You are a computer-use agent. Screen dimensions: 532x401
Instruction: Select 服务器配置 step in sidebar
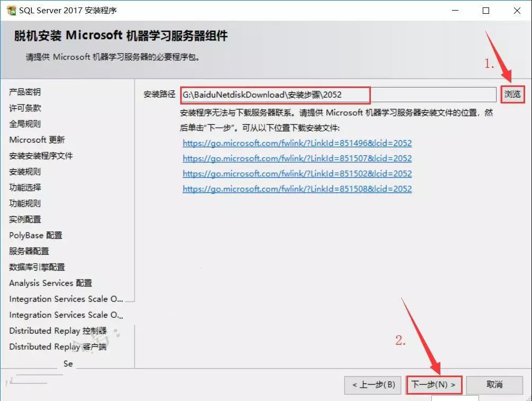(x=29, y=251)
